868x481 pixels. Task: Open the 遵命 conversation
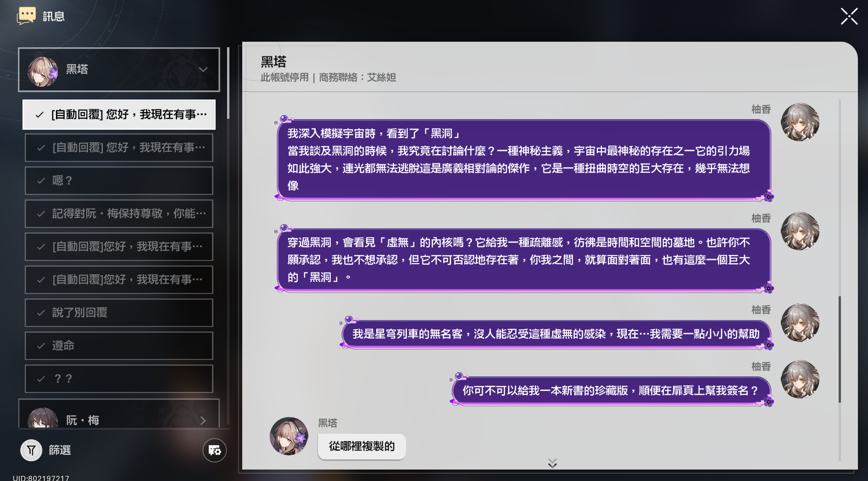tap(119, 346)
